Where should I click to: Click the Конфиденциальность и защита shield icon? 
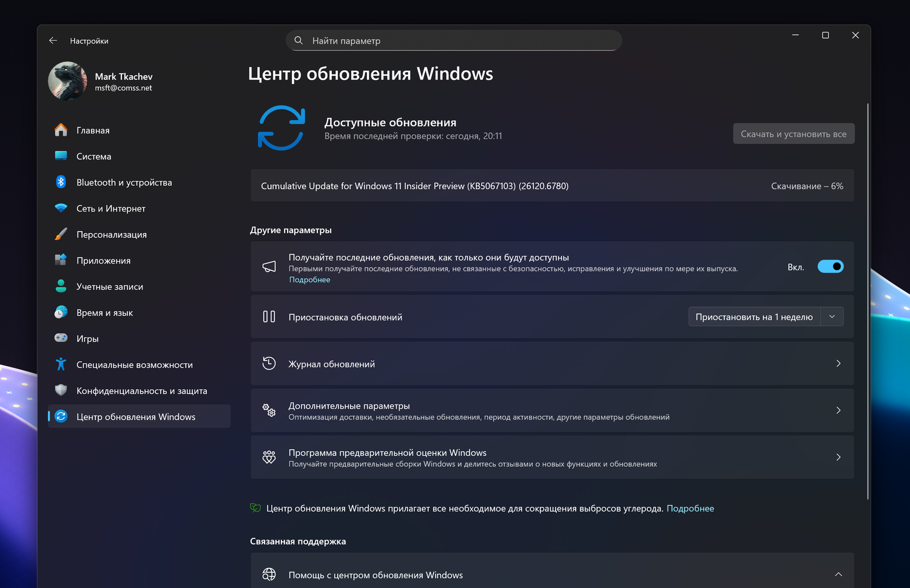[61, 390]
